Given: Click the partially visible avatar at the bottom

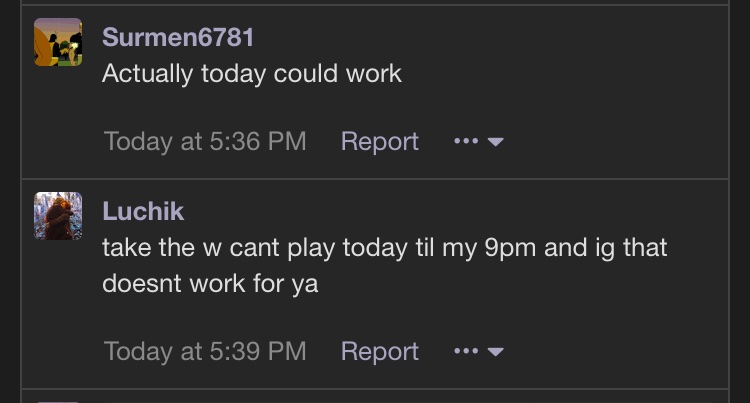Looking at the screenshot, I should coord(58,402).
